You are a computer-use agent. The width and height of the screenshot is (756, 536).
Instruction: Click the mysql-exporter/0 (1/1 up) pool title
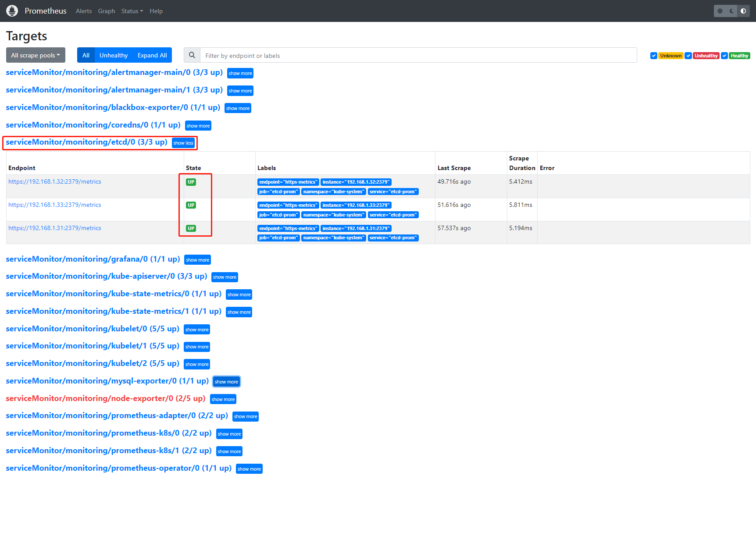click(107, 381)
